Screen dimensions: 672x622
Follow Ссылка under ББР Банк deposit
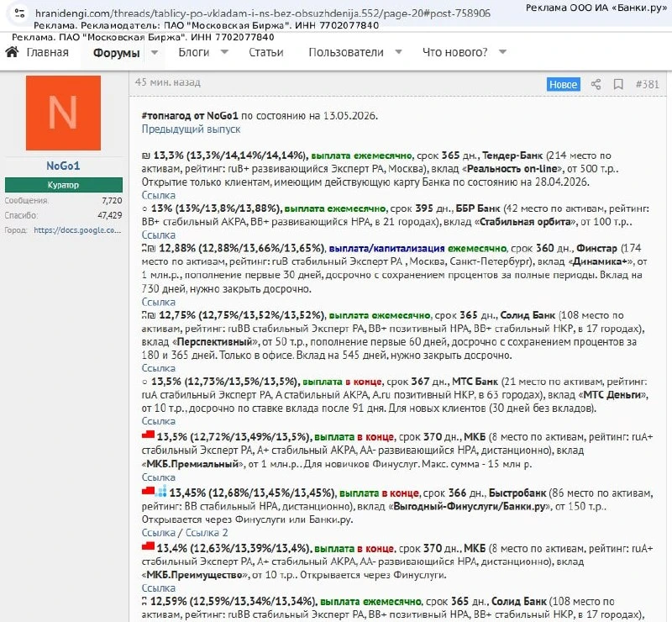159,235
